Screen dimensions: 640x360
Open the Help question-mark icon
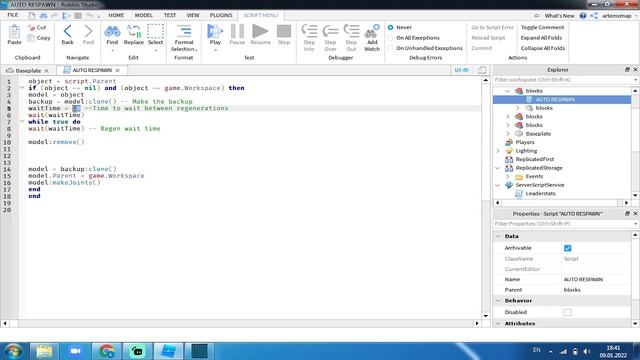[583, 16]
